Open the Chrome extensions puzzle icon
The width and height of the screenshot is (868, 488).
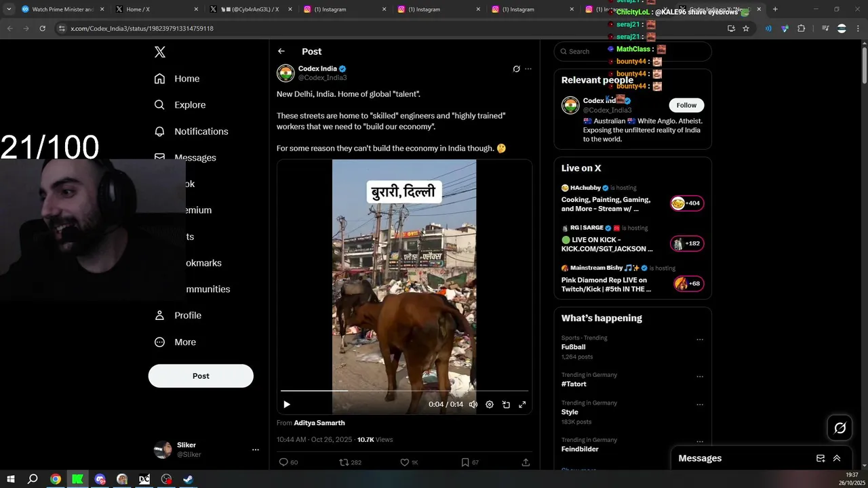801,28
